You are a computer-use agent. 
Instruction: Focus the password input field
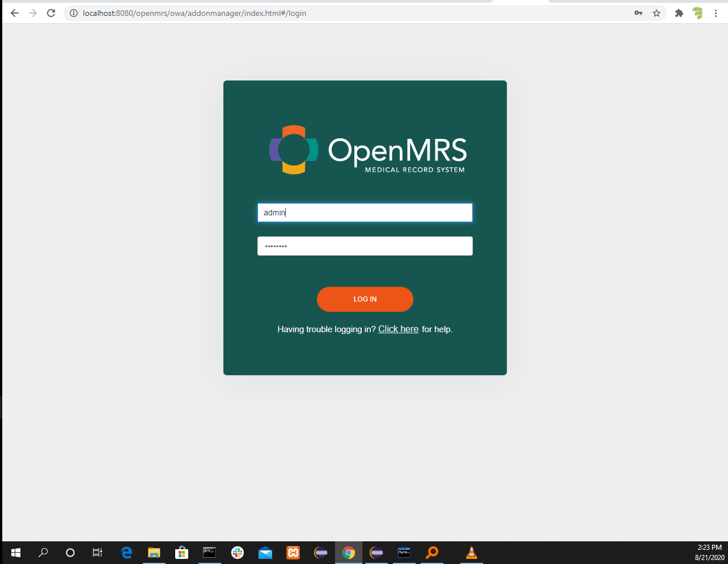pyautogui.click(x=365, y=246)
